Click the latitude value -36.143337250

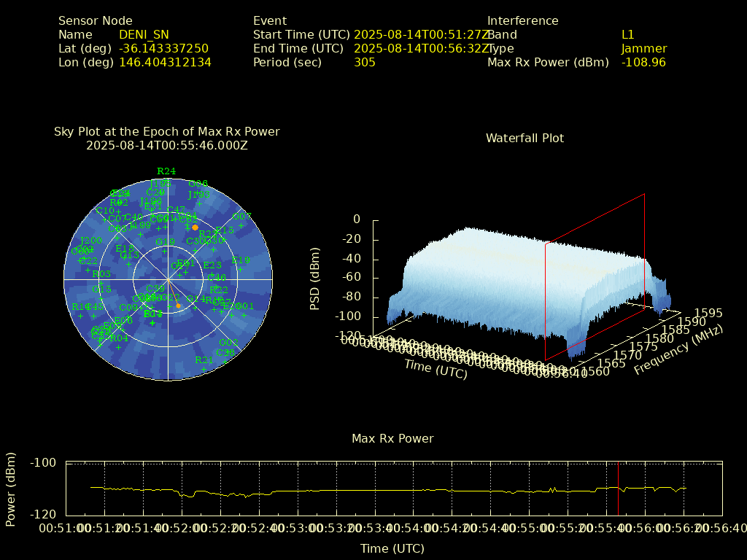click(163, 48)
